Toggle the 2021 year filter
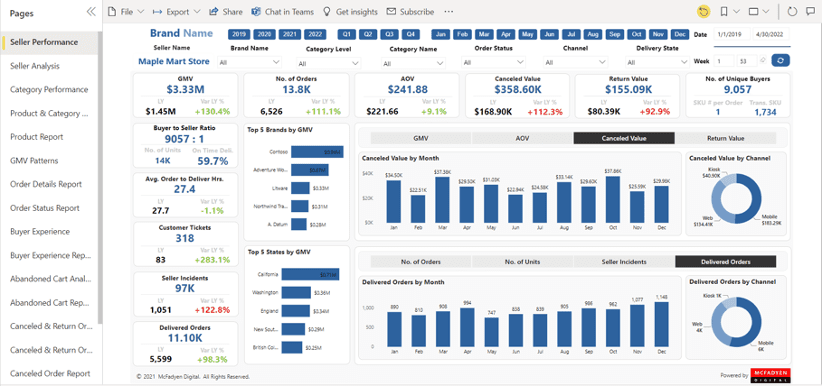The height and width of the screenshot is (386, 822). pos(289,34)
